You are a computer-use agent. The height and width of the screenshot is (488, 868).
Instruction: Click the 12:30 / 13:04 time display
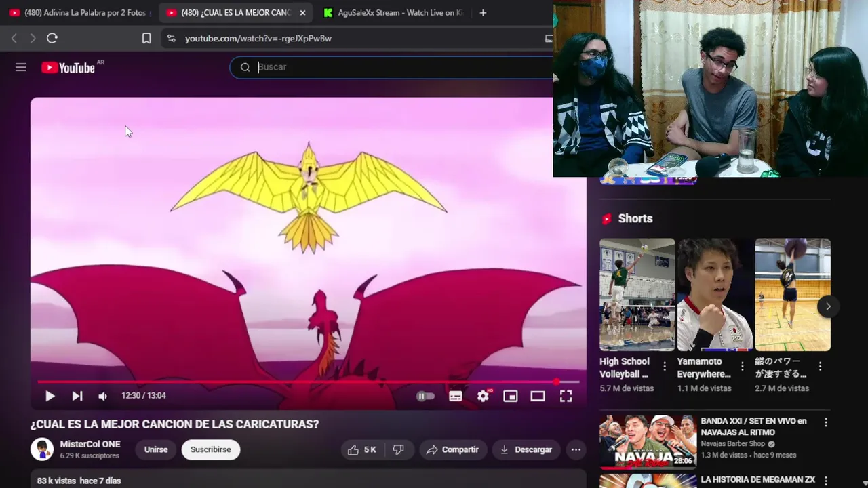click(x=144, y=396)
